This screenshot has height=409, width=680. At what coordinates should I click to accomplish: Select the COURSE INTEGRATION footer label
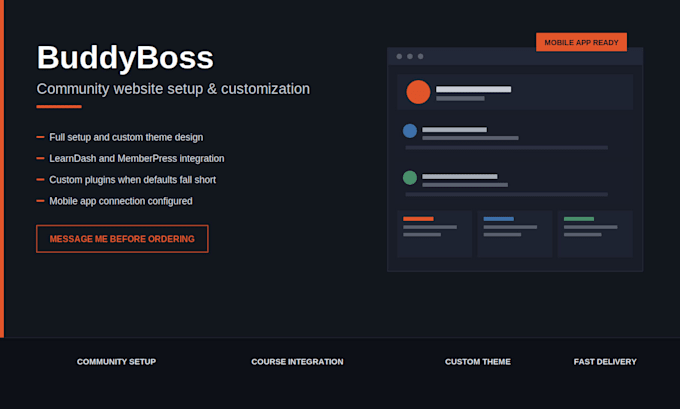297,361
